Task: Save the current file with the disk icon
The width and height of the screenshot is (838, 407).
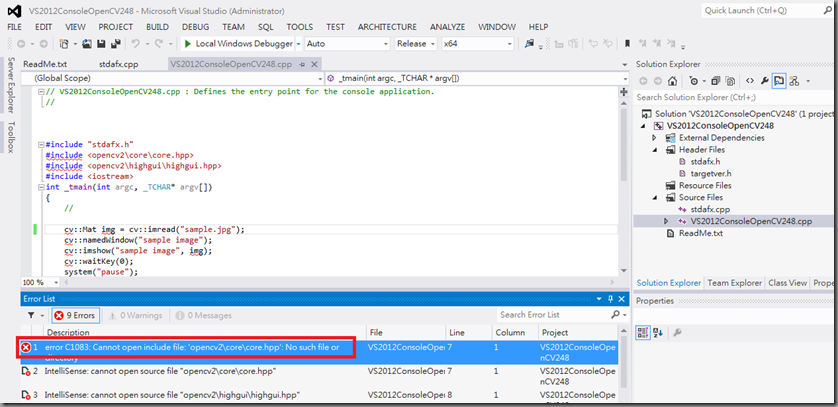Action: click(x=101, y=44)
